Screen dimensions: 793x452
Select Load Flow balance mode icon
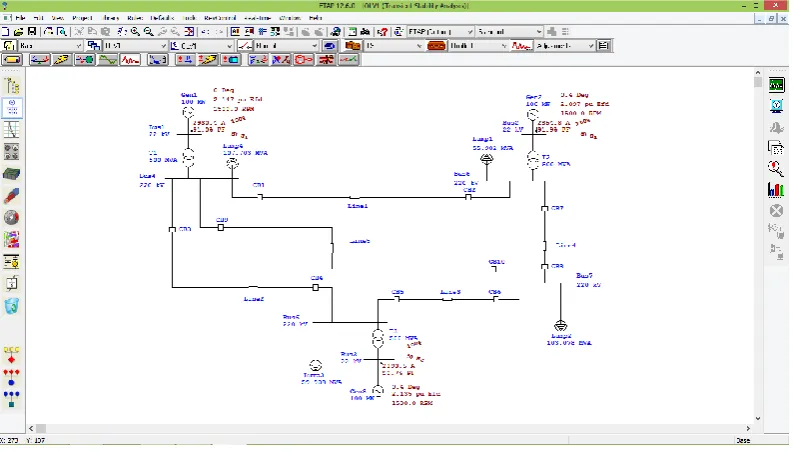tap(39, 60)
